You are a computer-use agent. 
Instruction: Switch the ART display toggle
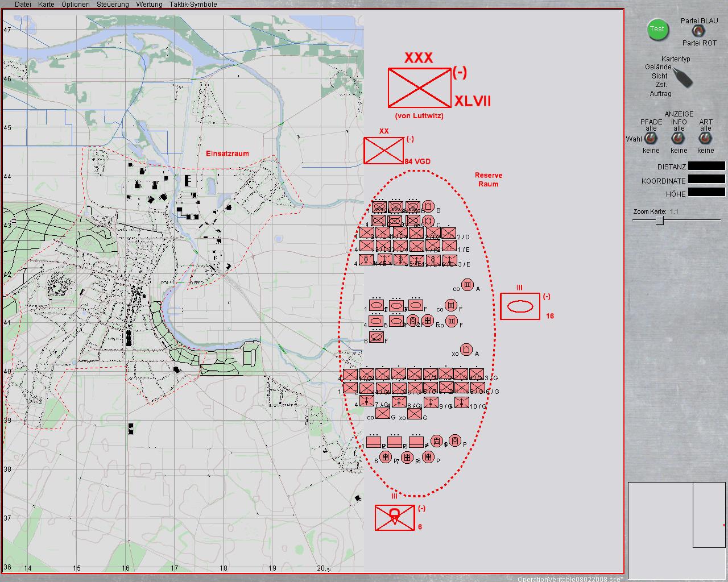[x=705, y=139]
